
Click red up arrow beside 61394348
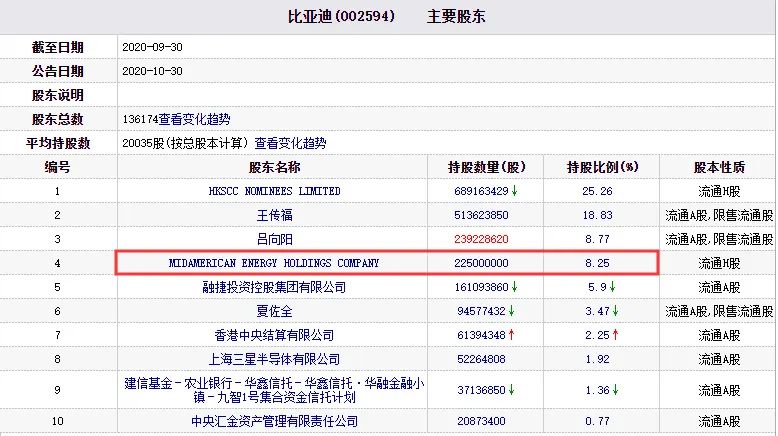click(512, 335)
